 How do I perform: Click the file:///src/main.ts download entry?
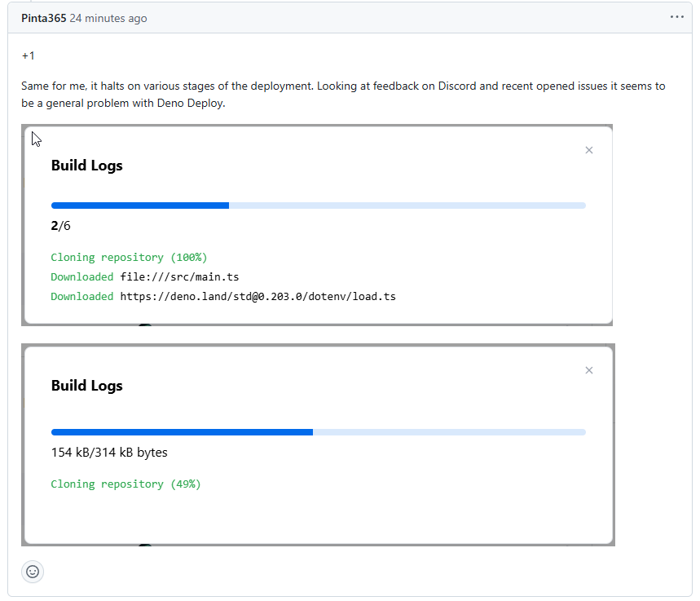coord(179,276)
